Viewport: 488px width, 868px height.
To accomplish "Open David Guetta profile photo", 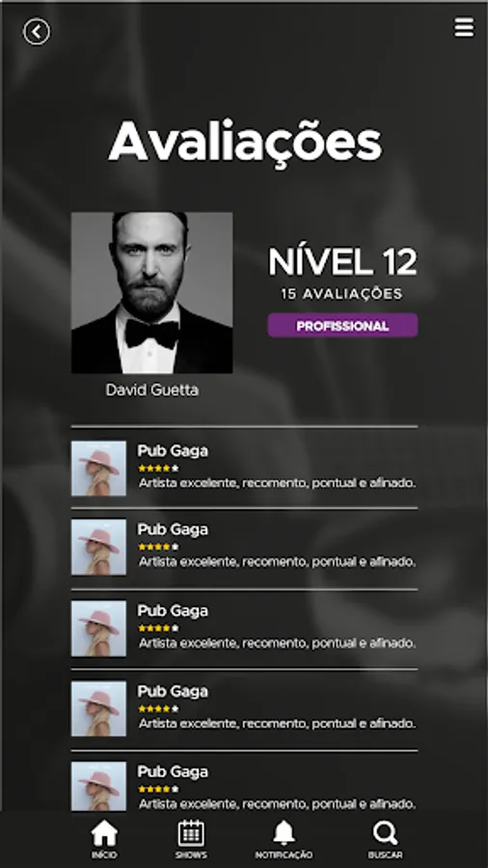I will pyautogui.click(x=151, y=293).
